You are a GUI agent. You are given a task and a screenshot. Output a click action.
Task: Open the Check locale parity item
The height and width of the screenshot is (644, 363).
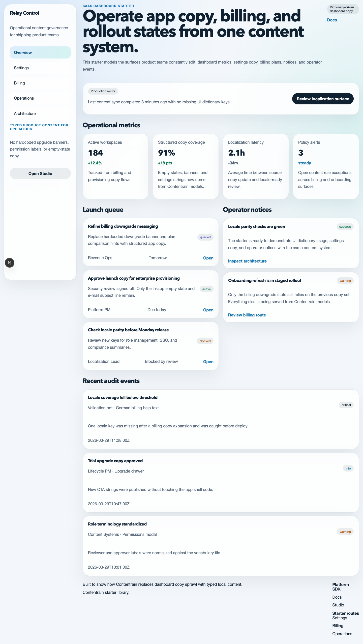tap(208, 362)
